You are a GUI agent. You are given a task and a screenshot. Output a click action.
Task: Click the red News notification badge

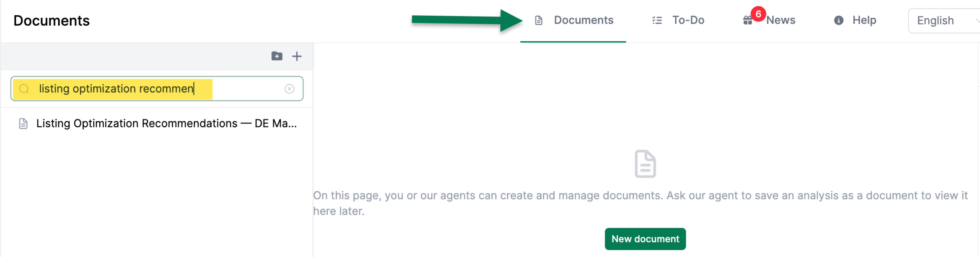point(758,14)
